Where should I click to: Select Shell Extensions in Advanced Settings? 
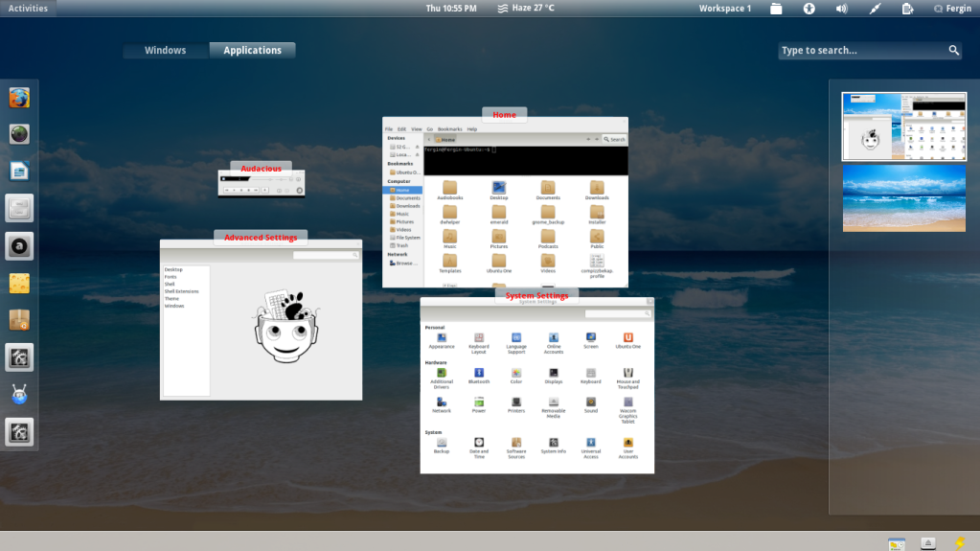181,291
